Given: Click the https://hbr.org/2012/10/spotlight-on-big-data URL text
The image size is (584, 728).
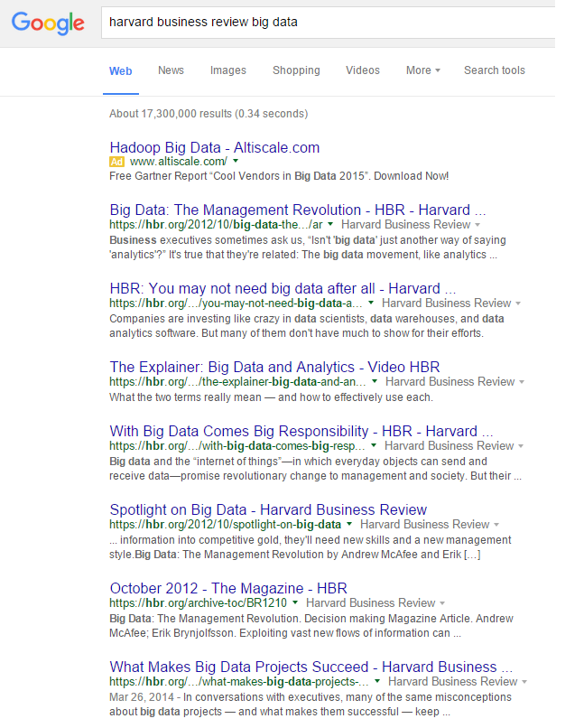Looking at the screenshot, I should click(226, 524).
